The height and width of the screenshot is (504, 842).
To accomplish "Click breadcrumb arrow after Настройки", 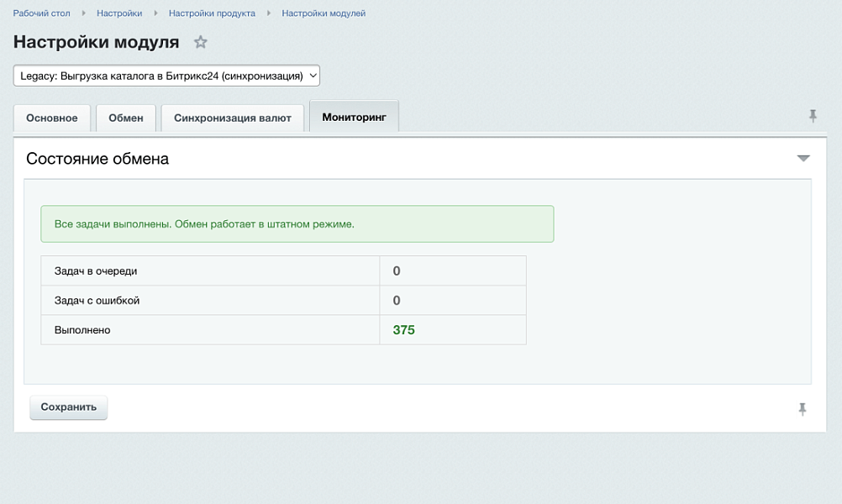I will click(x=155, y=13).
